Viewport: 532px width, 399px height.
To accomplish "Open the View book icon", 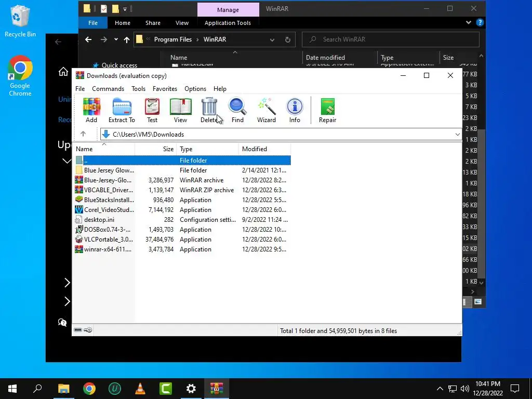I will (180, 110).
